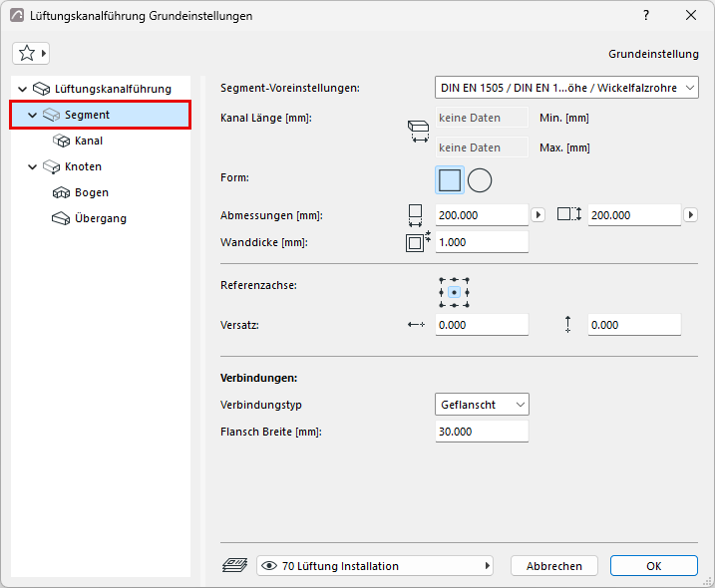This screenshot has width=715, height=588.
Task: Collapse the Segment tree node
Action: coord(32,115)
